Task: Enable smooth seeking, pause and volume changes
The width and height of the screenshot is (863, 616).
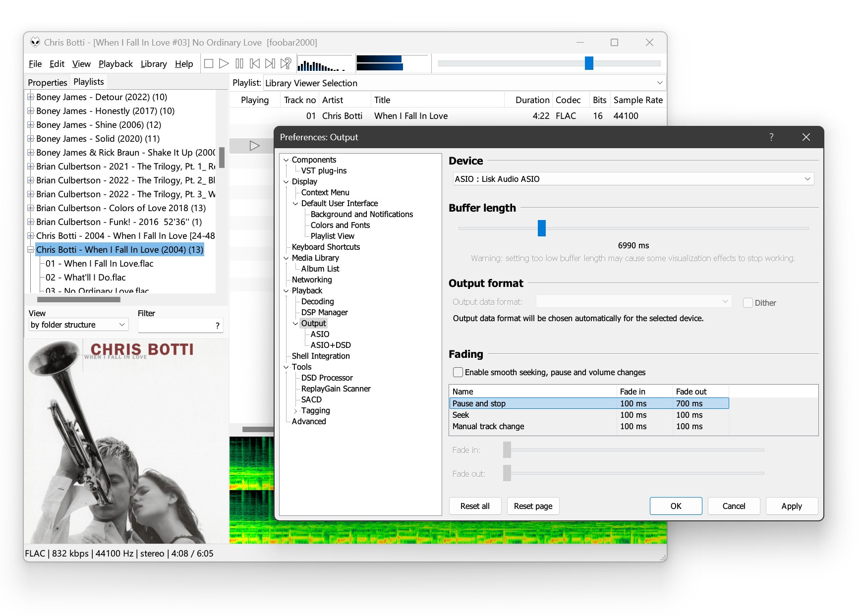Action: (458, 372)
